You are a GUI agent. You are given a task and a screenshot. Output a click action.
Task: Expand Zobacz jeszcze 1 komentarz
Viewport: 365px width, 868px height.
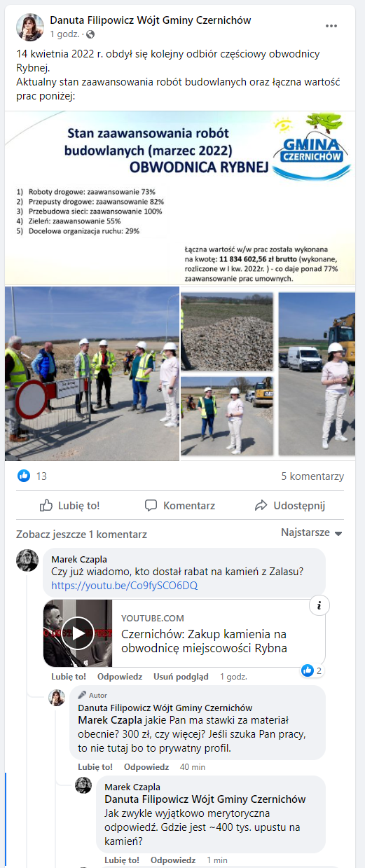[82, 534]
